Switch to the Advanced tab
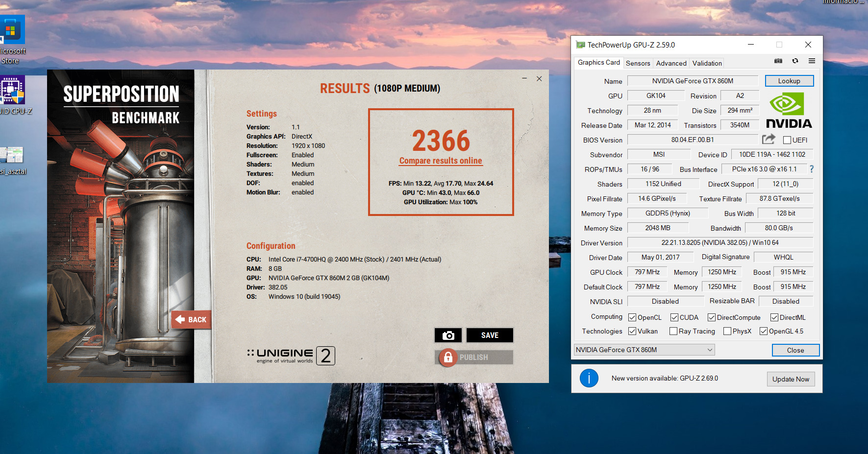This screenshot has width=868, height=454. point(671,63)
